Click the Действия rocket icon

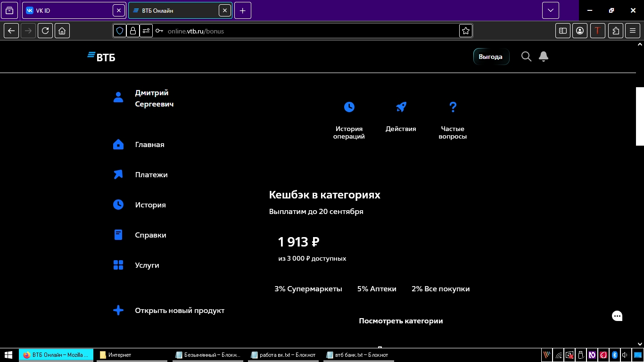[x=401, y=107]
